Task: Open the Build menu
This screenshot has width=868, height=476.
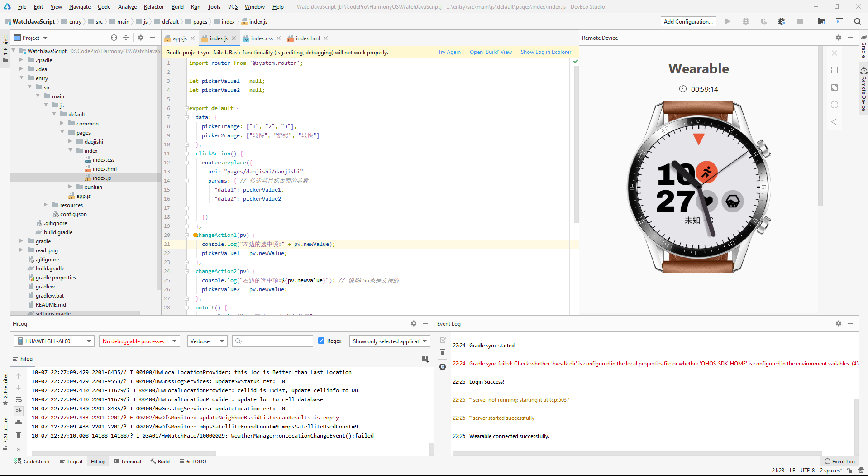Action: tap(177, 7)
